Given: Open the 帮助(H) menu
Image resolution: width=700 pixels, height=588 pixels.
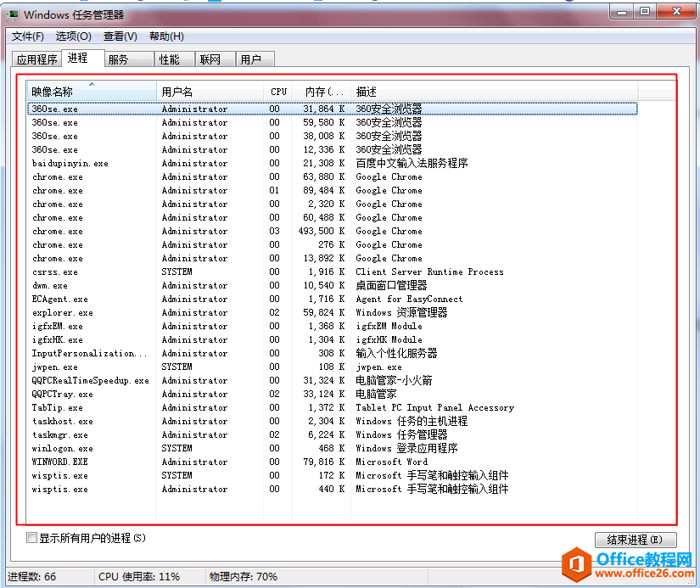Looking at the screenshot, I should click(x=166, y=36).
